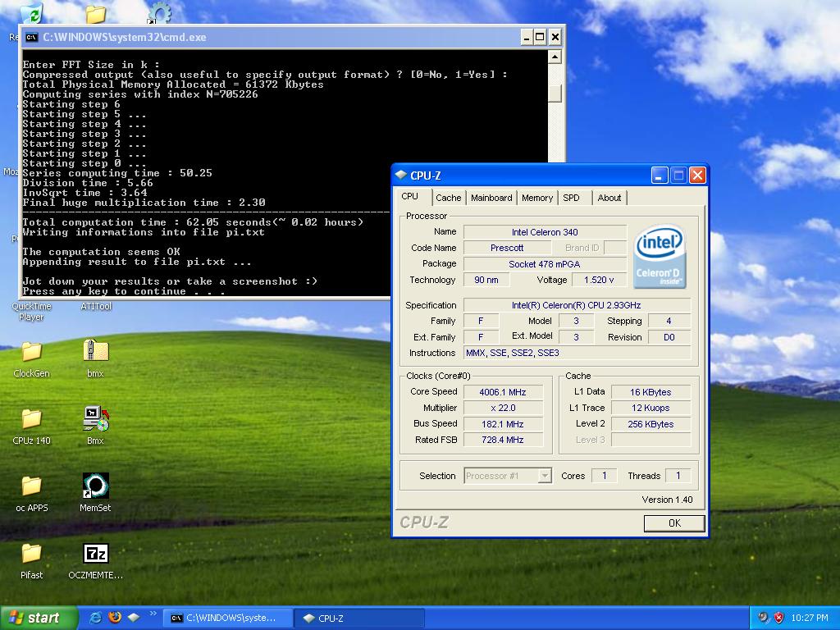Select the ATITool desktop label
The image size is (840, 630).
point(96,307)
